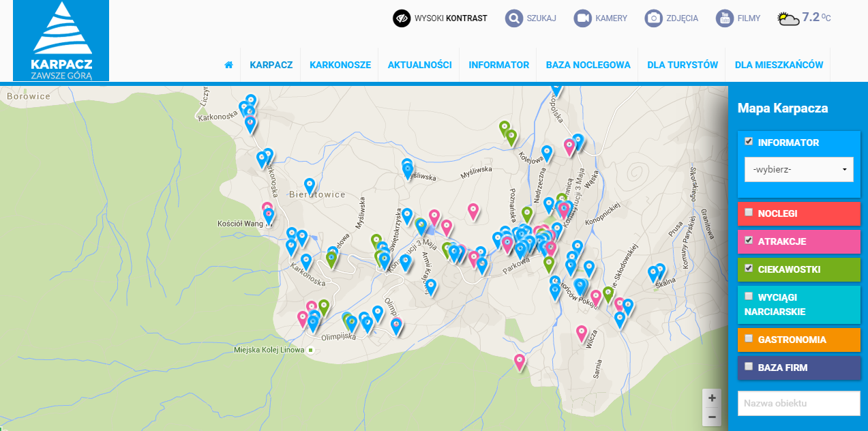Select the blue pin on Armii Krajowej street
Screen dimensions: 868x431
tap(430, 287)
